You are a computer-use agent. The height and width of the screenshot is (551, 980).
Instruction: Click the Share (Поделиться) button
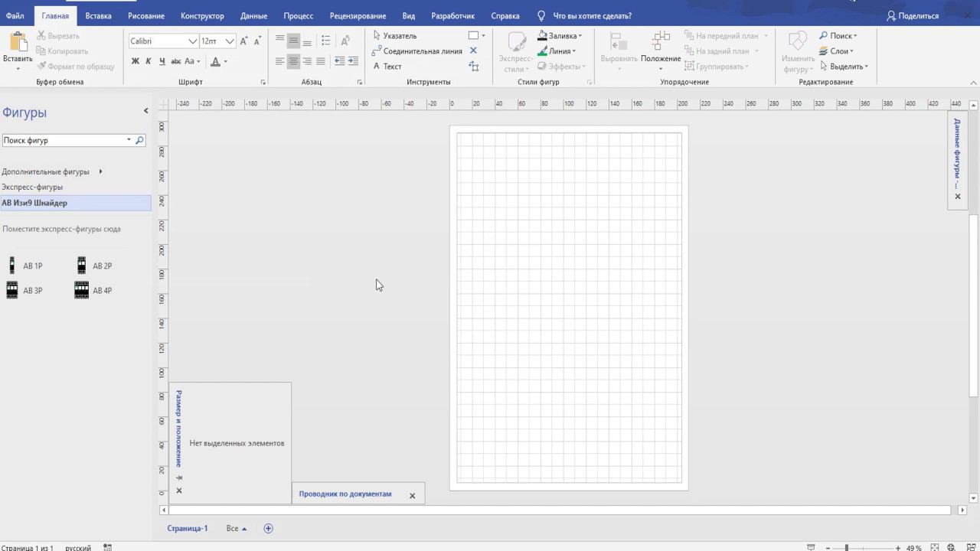coord(913,16)
